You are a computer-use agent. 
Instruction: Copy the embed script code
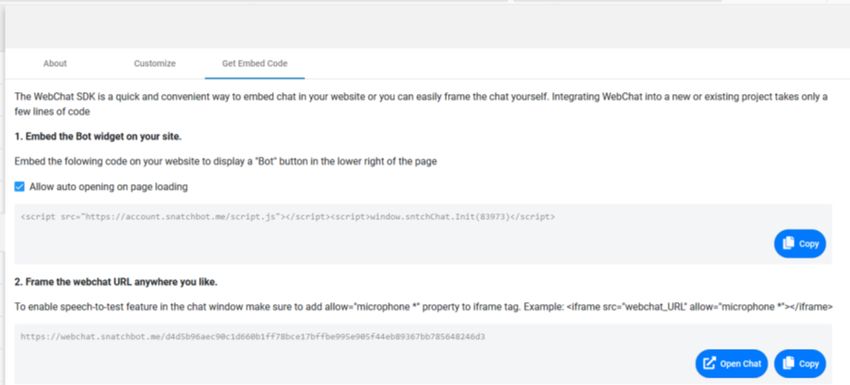tap(800, 243)
